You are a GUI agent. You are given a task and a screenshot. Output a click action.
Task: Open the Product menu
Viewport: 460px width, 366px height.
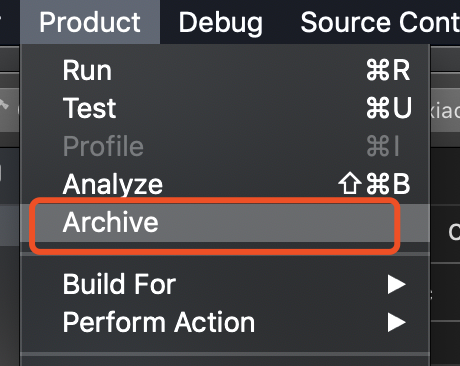tap(90, 22)
